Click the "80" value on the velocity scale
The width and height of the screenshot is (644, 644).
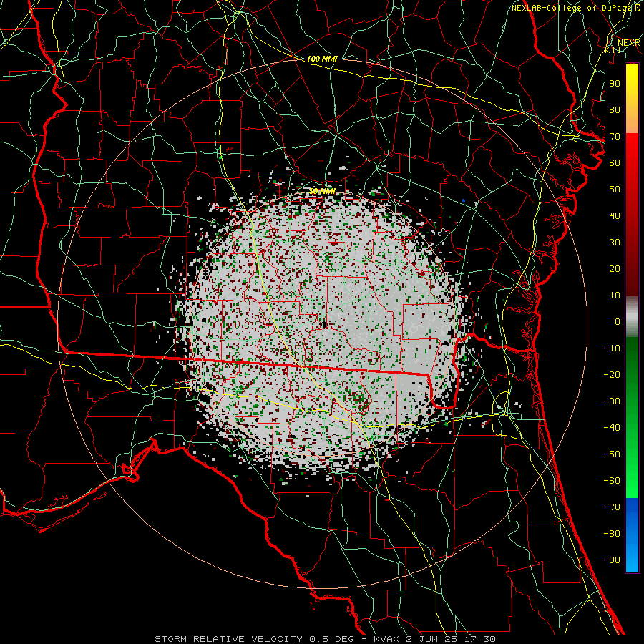(x=615, y=109)
